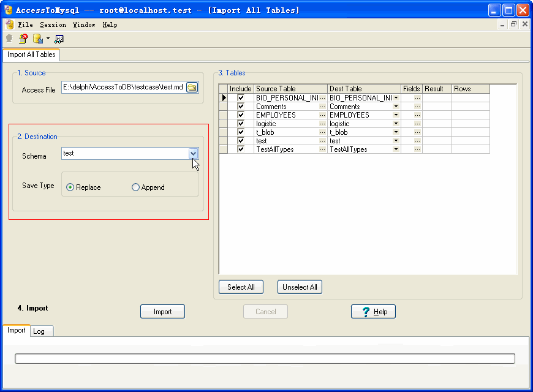Click the ellipsis beside source table EMPLOYEES

[x=322, y=115]
